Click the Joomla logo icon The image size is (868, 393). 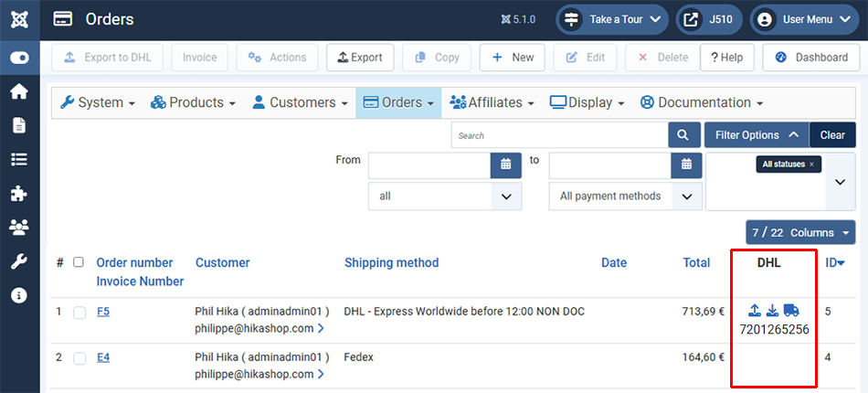tap(19, 19)
